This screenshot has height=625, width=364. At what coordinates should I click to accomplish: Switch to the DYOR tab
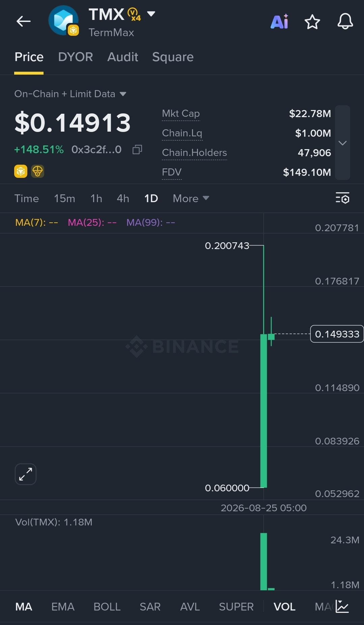[76, 57]
